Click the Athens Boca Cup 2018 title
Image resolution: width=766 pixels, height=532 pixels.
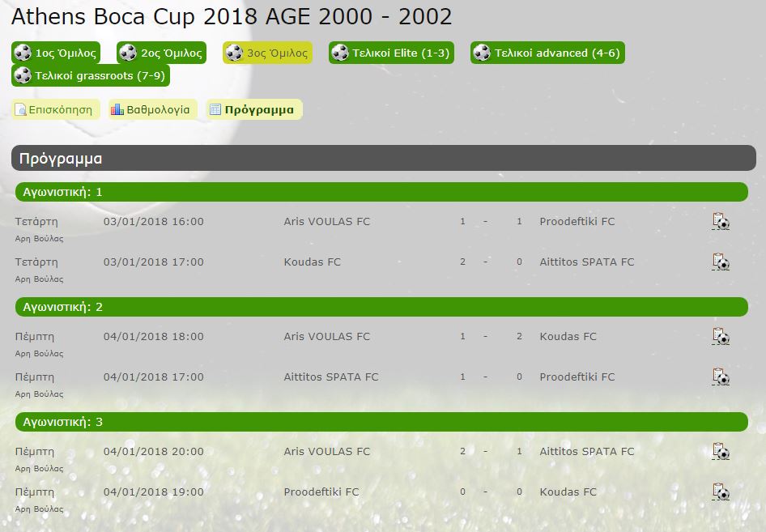click(232, 16)
